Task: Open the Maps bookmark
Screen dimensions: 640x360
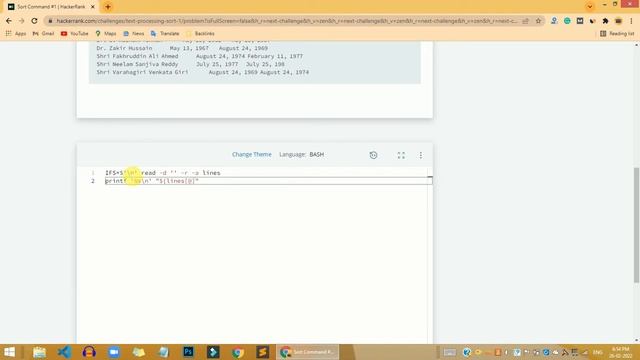Action: click(x=106, y=33)
